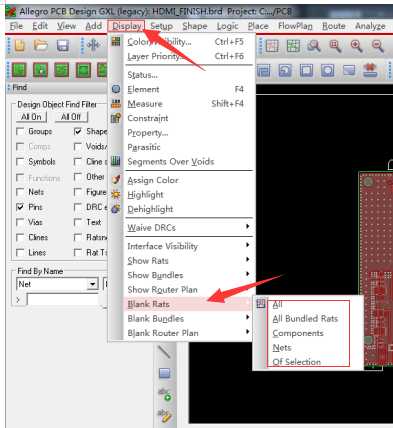Choose Nets in Blank Rats submenu
This screenshot has height=428, width=393.
point(282,348)
